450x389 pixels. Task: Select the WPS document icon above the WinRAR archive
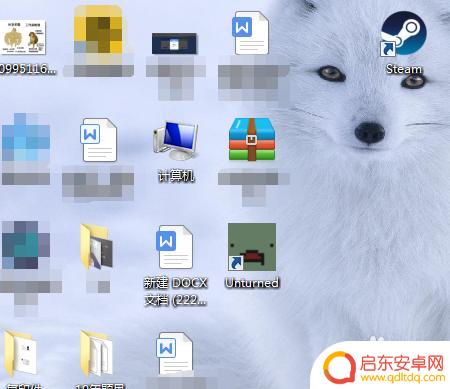click(250, 33)
